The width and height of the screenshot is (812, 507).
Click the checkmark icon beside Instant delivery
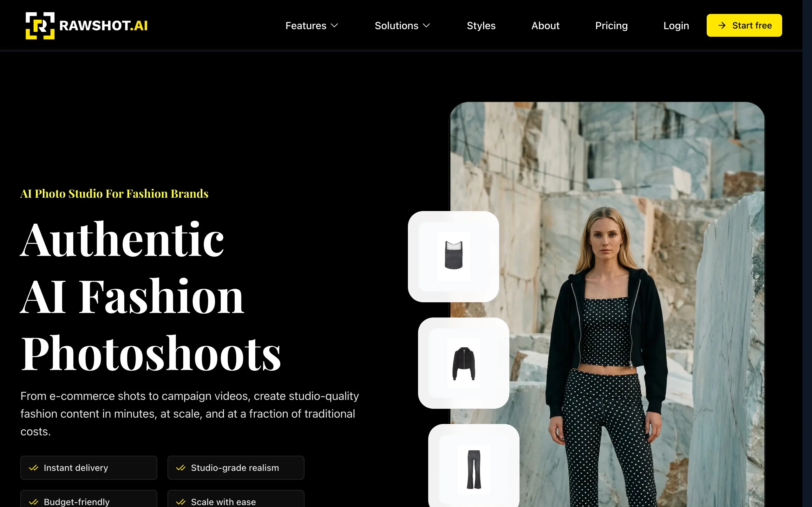tap(34, 468)
